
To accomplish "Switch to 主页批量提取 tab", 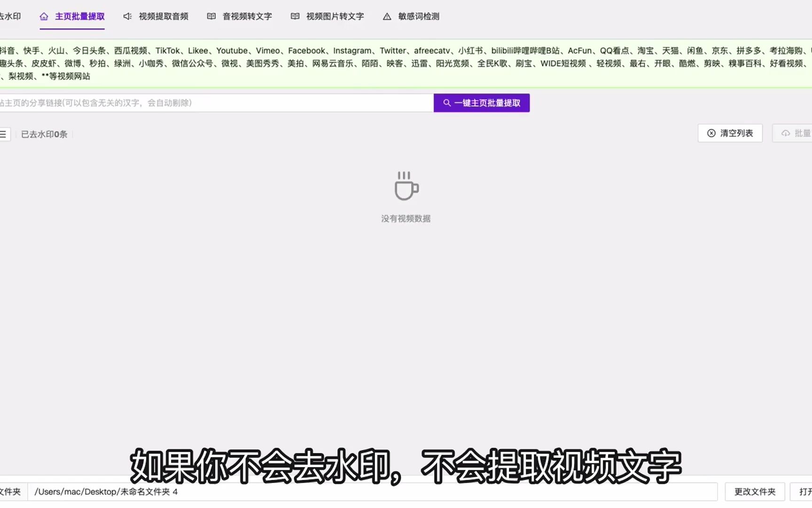I will (x=72, y=16).
